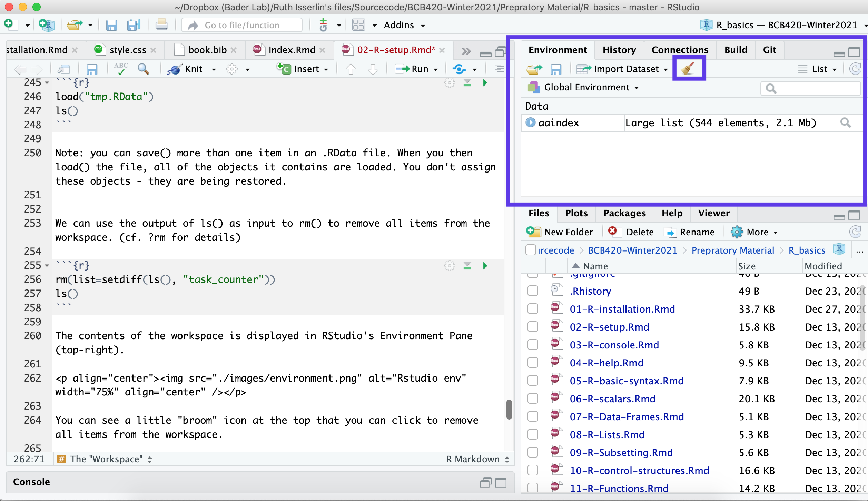Click the Print icon in main toolbar

coord(161,25)
